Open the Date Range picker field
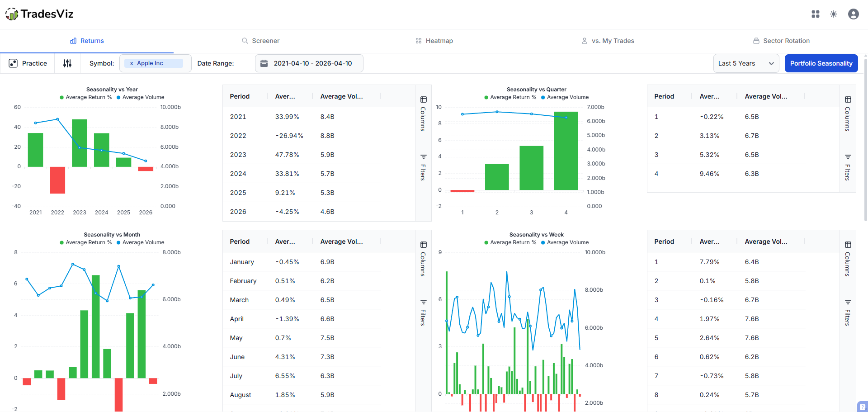The image size is (868, 412). [309, 63]
